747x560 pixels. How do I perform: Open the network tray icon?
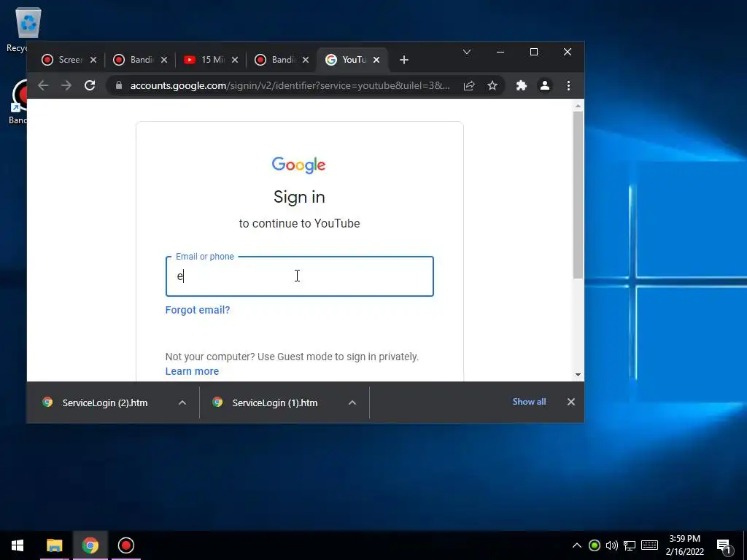point(630,545)
